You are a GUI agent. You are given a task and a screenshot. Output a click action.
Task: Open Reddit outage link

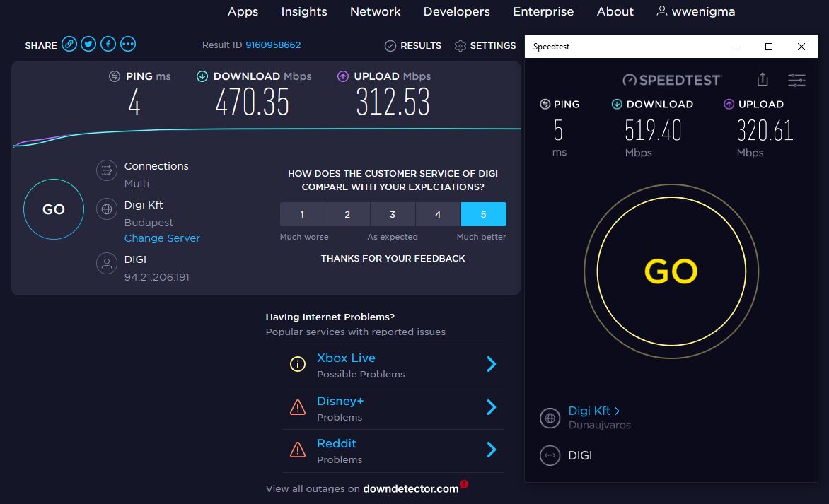coord(336,443)
